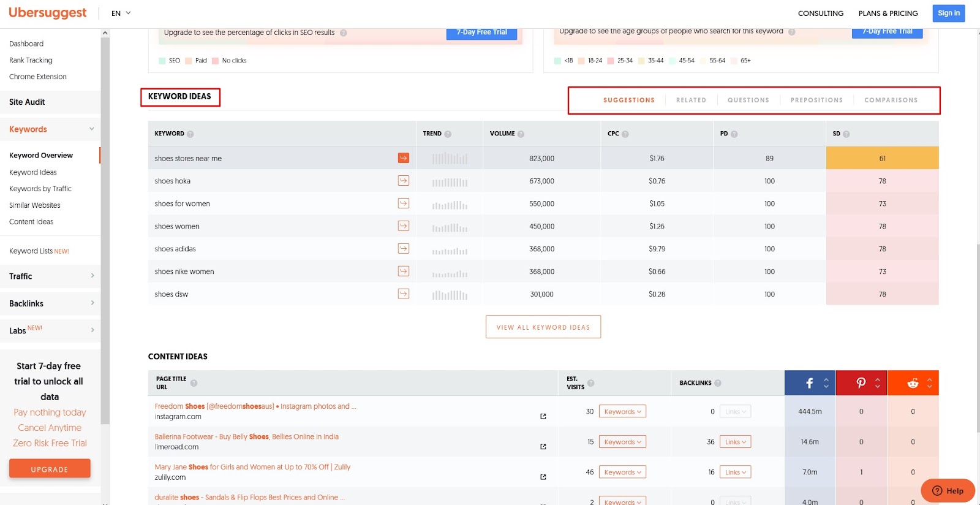Open Chrome Extension in sidebar
The image size is (980, 505).
[38, 77]
